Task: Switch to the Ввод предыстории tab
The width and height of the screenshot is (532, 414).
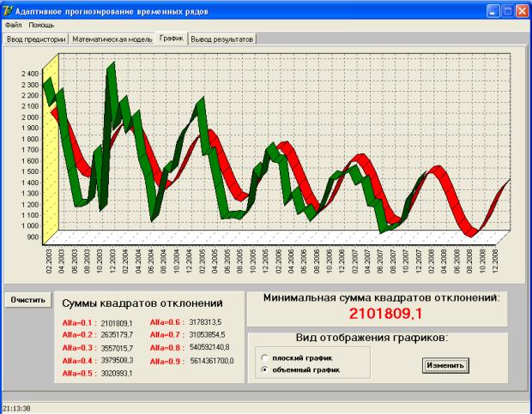Action: pos(36,39)
